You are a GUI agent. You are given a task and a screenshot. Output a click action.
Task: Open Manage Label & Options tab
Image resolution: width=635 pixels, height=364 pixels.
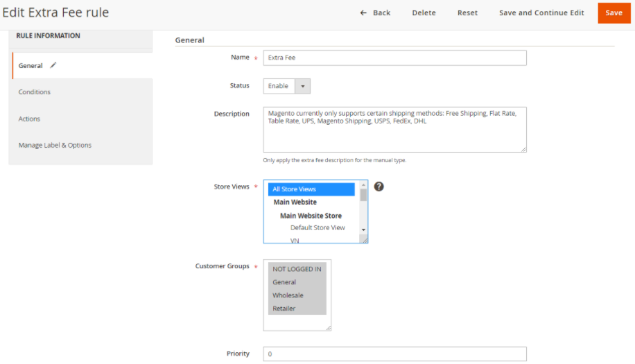(x=55, y=145)
